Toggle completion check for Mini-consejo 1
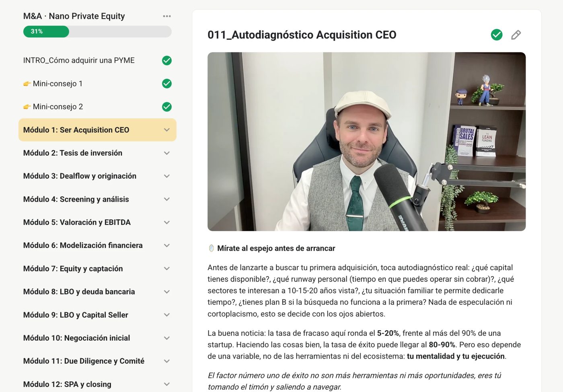This screenshot has width=563, height=392. pyautogui.click(x=167, y=84)
